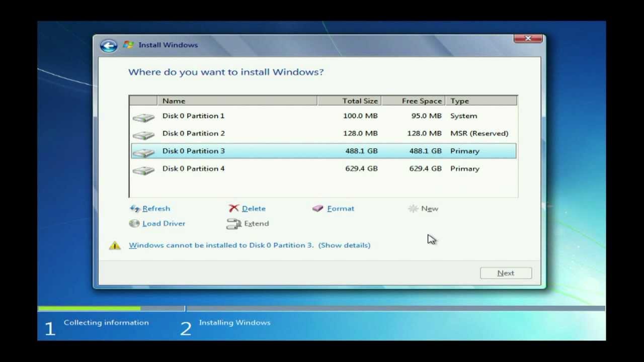Click the blue back arrow button
Viewport: 644px width, 362px height.
[108, 46]
